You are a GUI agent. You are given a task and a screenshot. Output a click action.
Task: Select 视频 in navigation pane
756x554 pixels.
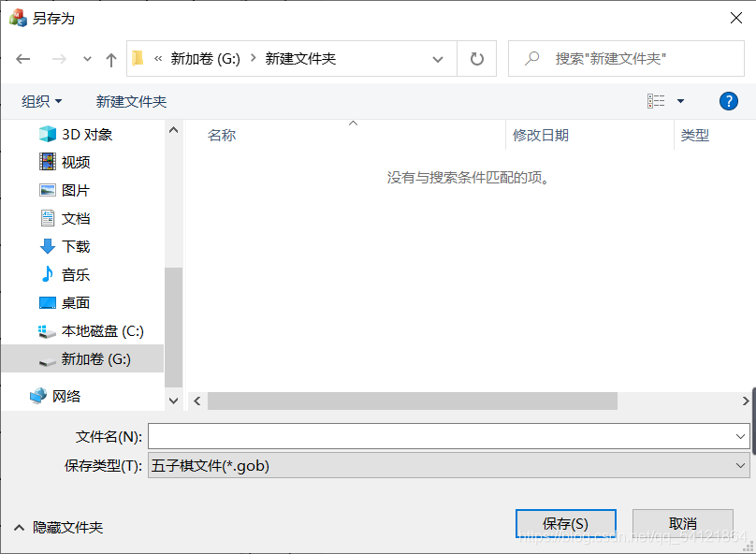pyautogui.click(x=65, y=162)
